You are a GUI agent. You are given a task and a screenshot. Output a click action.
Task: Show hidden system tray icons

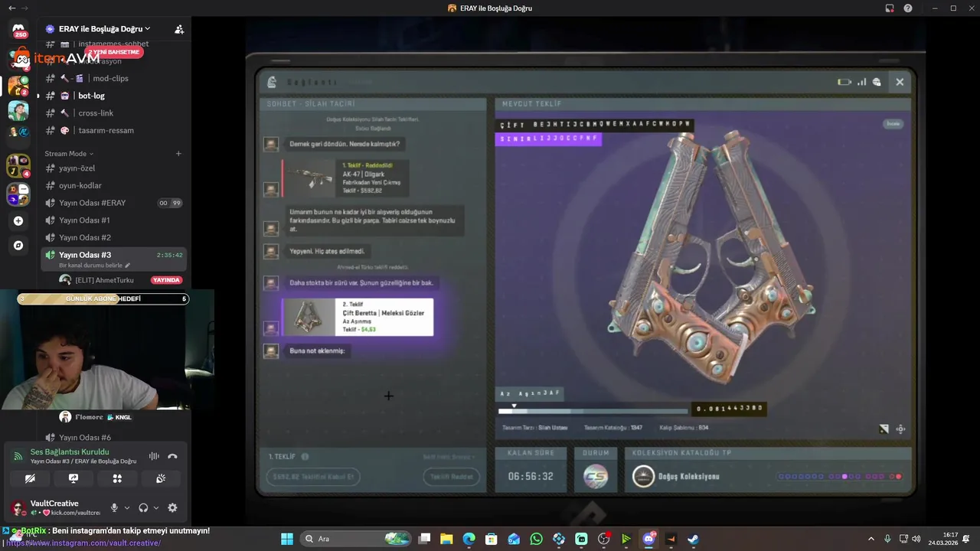coord(871,539)
